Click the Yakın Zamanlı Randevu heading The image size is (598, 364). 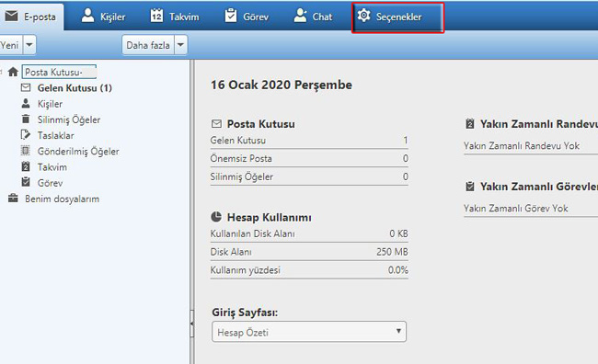pos(539,124)
